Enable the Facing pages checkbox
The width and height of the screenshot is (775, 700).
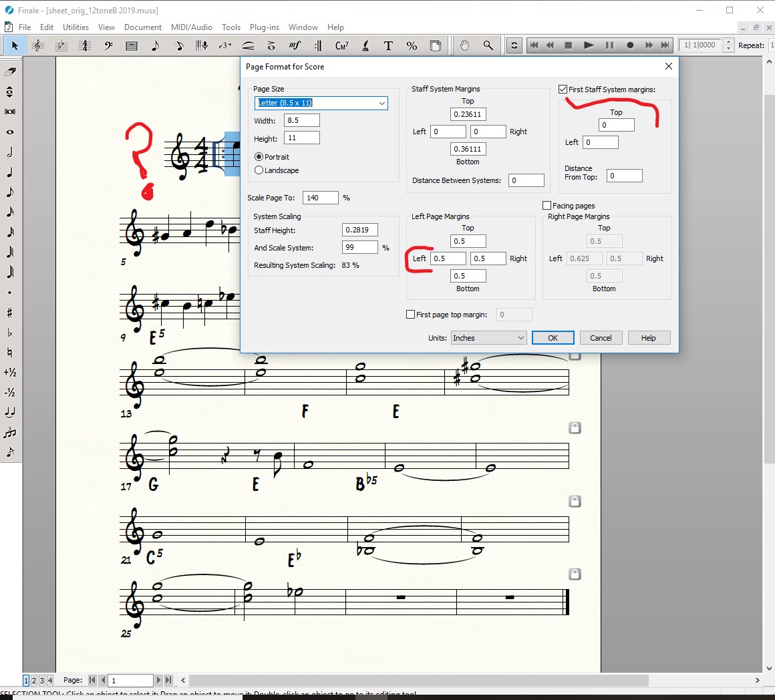point(547,206)
